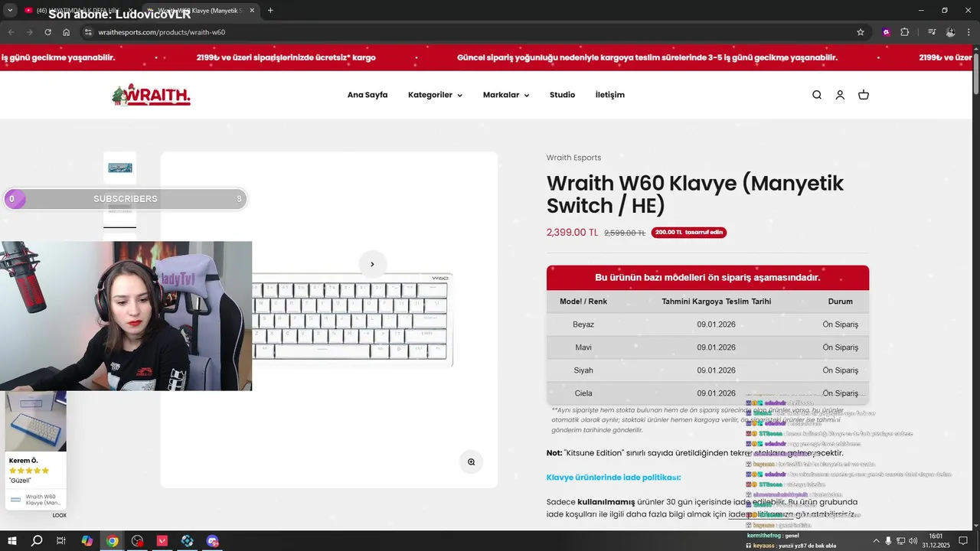Image resolution: width=980 pixels, height=551 pixels.
Task: Zoom product image with magnifier button
Action: coord(471,461)
